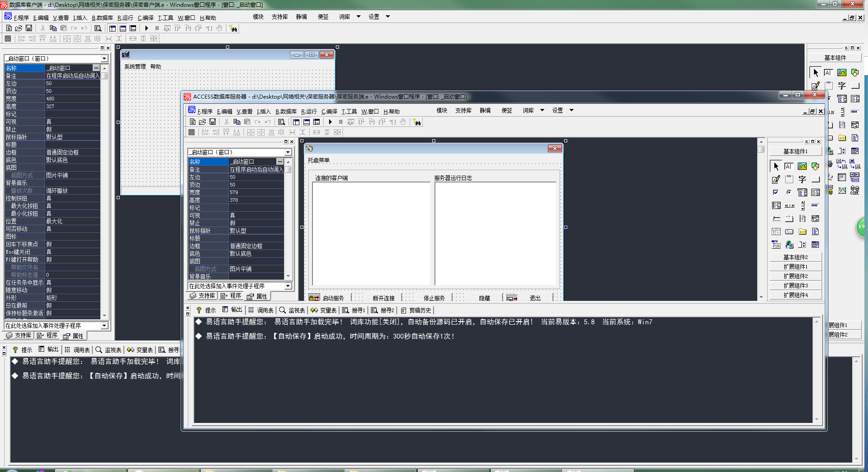Screen dimensions: 868x472
Task: Click Save icon in server IDE toolbar
Action: point(212,122)
